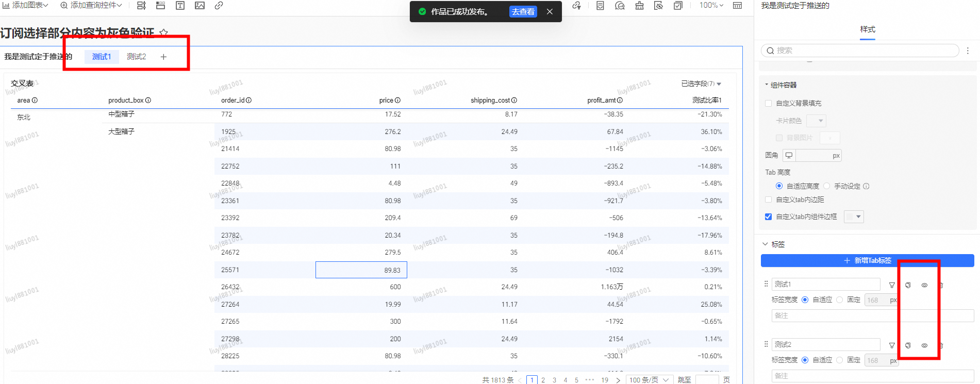Click the insert image icon in toolbar
This screenshot has height=384, width=980.
pyautogui.click(x=200, y=6)
